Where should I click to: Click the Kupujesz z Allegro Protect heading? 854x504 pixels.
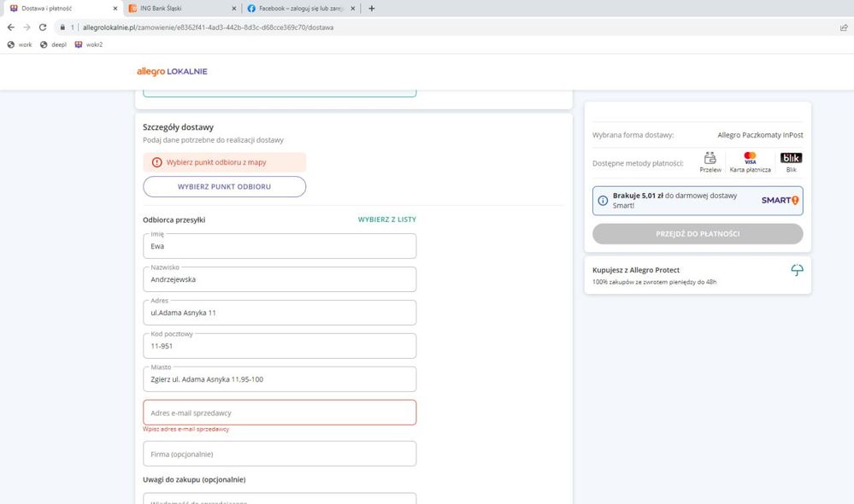click(636, 270)
